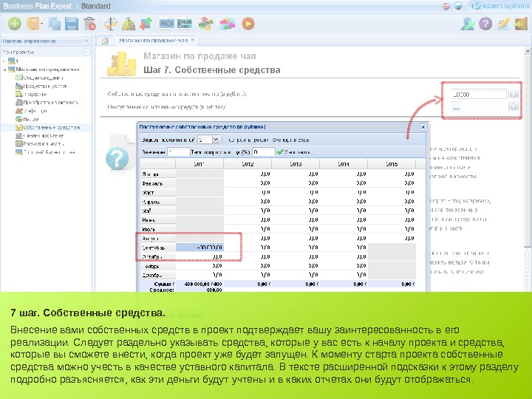The width and height of the screenshot is (532, 399).
Task: Click the large blue question mark hint icon
Action: click(117, 158)
